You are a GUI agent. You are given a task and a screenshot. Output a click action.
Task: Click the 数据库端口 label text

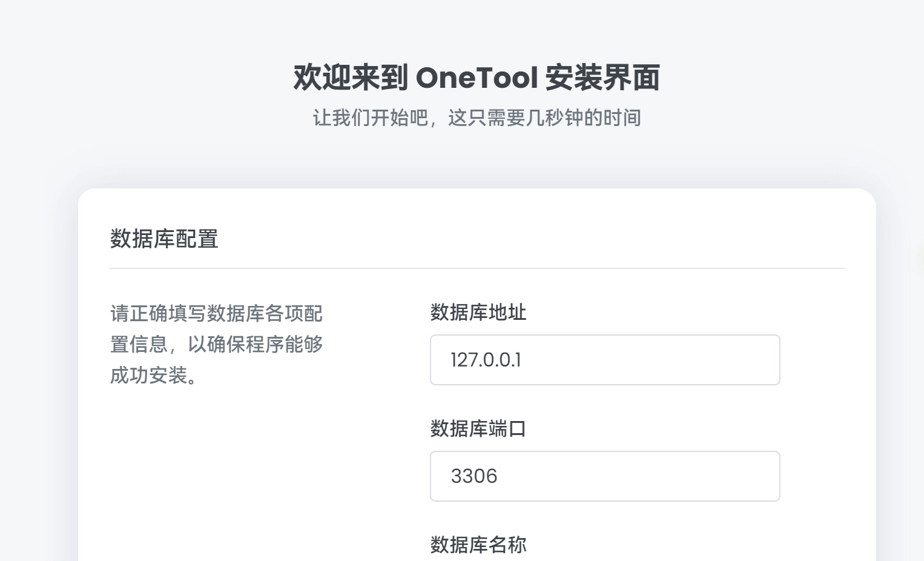(478, 429)
